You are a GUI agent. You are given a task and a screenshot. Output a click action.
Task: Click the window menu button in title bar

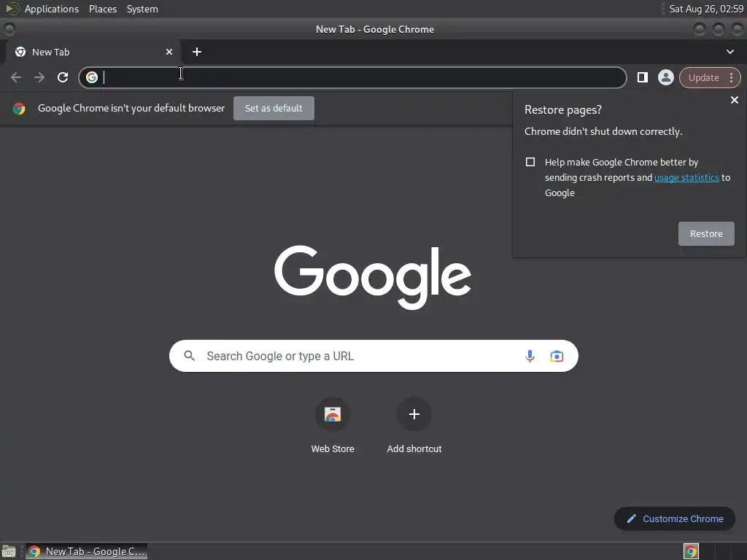point(9,29)
